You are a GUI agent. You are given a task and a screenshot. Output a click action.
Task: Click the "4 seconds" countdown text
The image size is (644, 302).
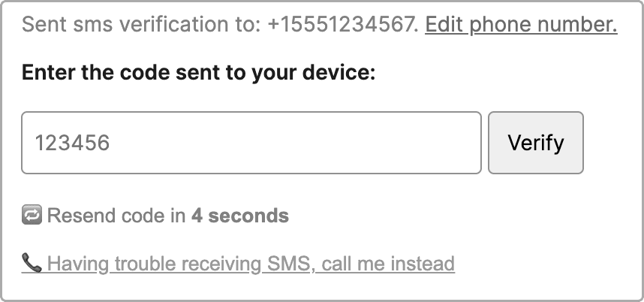click(x=239, y=216)
